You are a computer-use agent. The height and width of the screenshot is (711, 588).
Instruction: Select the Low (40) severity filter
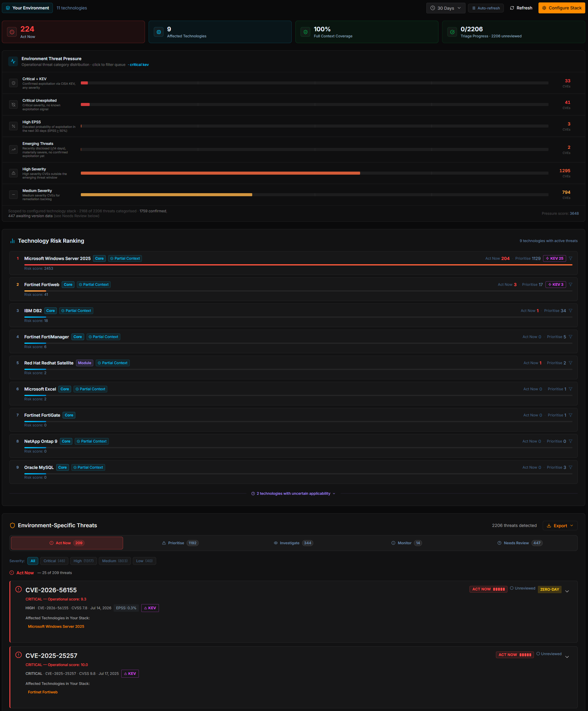pyautogui.click(x=144, y=561)
